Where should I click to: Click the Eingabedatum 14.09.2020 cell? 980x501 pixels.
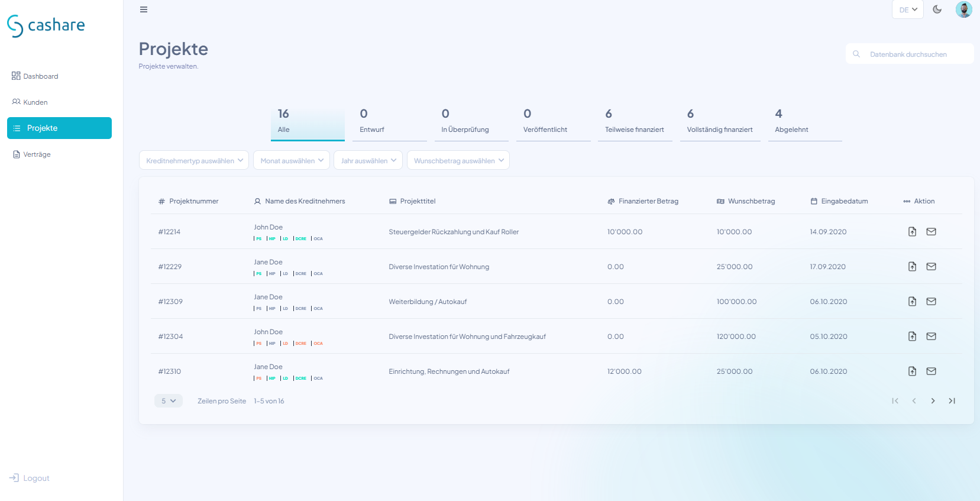click(x=828, y=232)
